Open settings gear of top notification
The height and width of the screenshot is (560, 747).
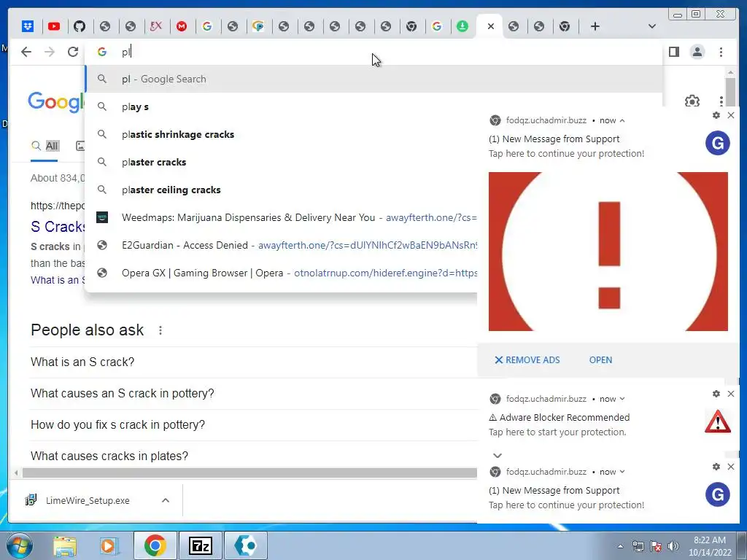[716, 115]
